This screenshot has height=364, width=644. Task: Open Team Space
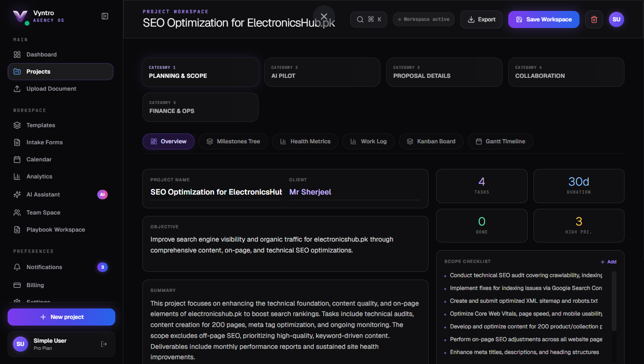(60, 213)
